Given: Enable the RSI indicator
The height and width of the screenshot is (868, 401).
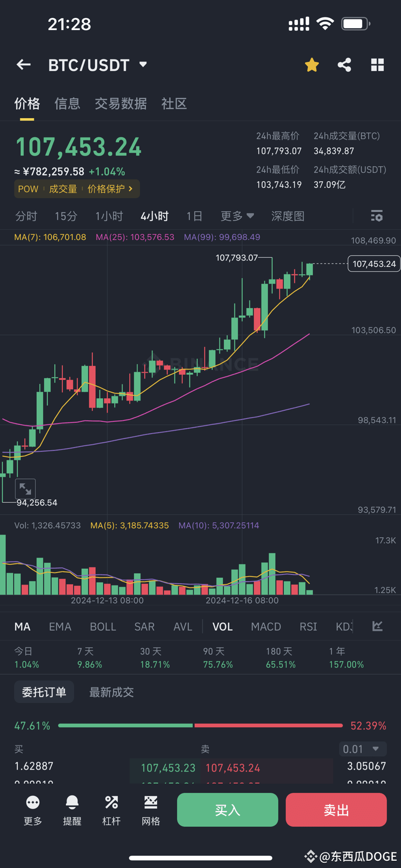Looking at the screenshot, I should [x=308, y=626].
